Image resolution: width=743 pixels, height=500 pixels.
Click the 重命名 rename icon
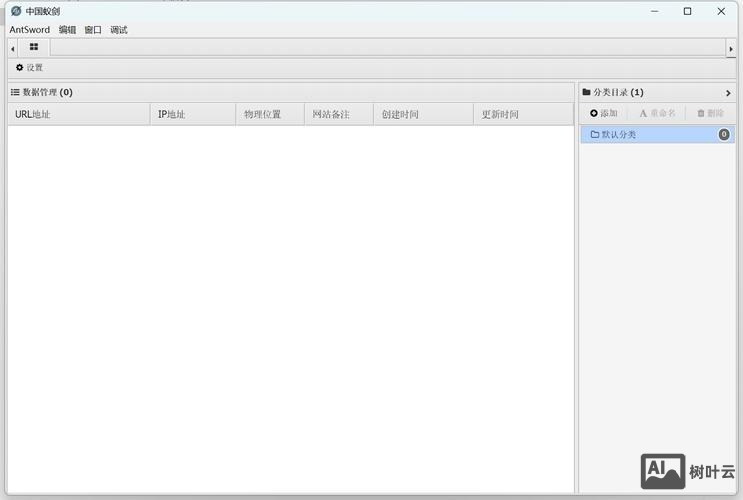point(643,114)
